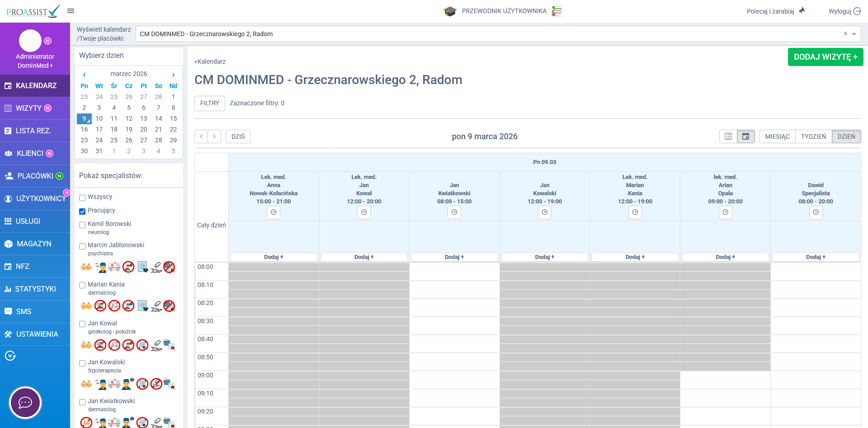Viewport: 868px width, 428px height.
Task: Click the clock icon under Anna Nowak-Kołacińska
Action: (x=274, y=212)
